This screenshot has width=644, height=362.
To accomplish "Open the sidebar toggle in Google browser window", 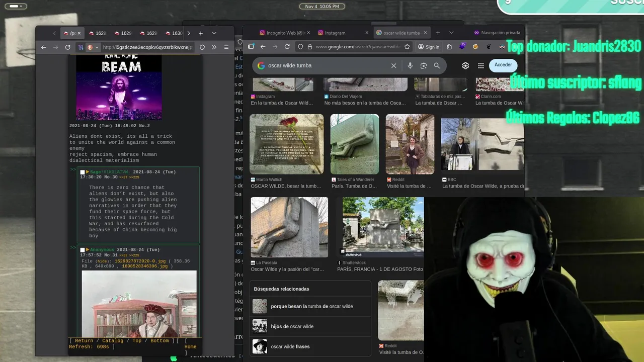I will [x=251, y=47].
